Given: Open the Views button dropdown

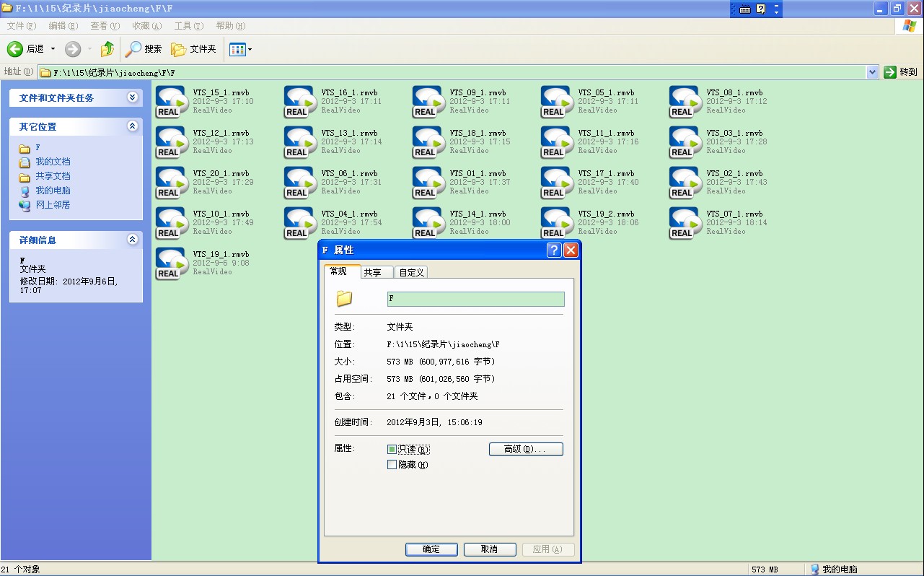Looking at the screenshot, I should click(240, 49).
